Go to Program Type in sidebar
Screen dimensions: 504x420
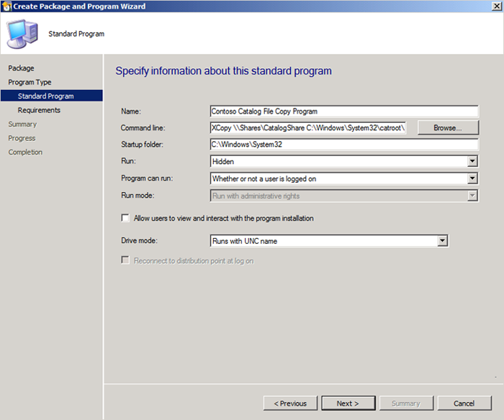tap(30, 82)
